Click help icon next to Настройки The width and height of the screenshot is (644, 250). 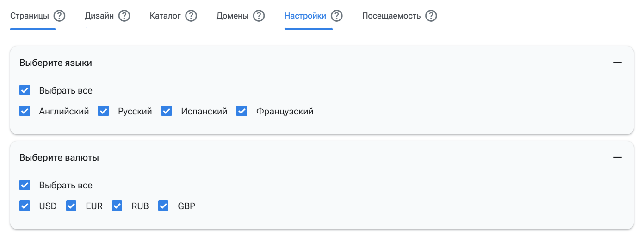[337, 16]
